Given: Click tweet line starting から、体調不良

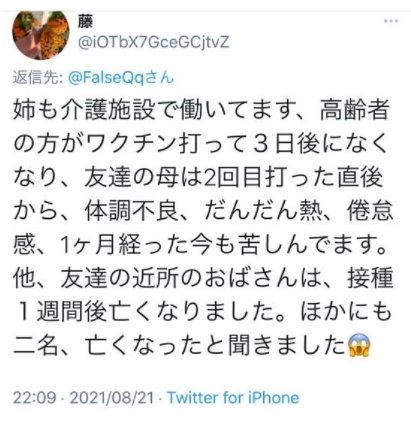Looking at the screenshot, I should click(203, 211).
